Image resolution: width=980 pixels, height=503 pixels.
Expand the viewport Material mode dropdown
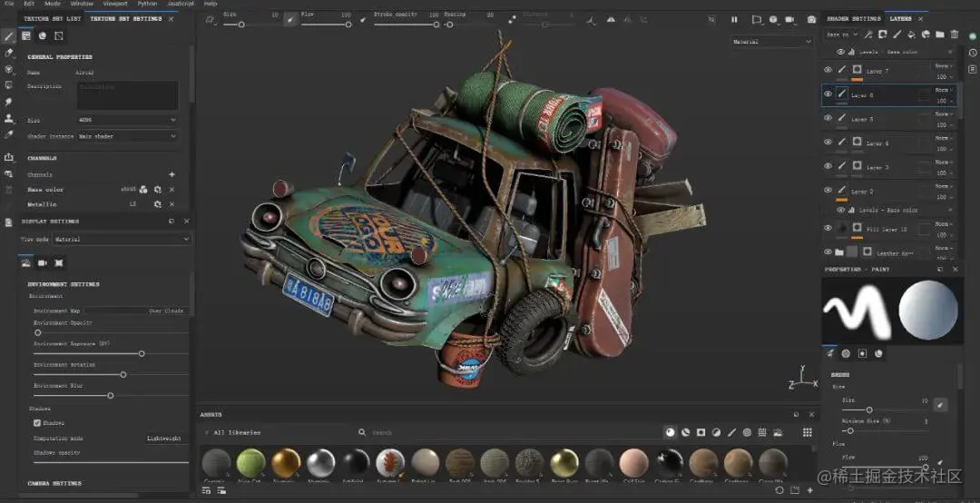(772, 42)
